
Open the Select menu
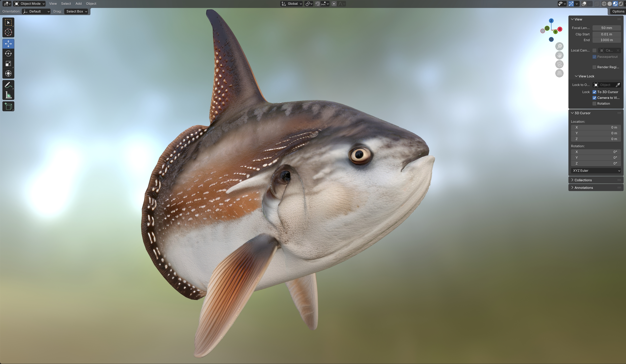click(66, 4)
